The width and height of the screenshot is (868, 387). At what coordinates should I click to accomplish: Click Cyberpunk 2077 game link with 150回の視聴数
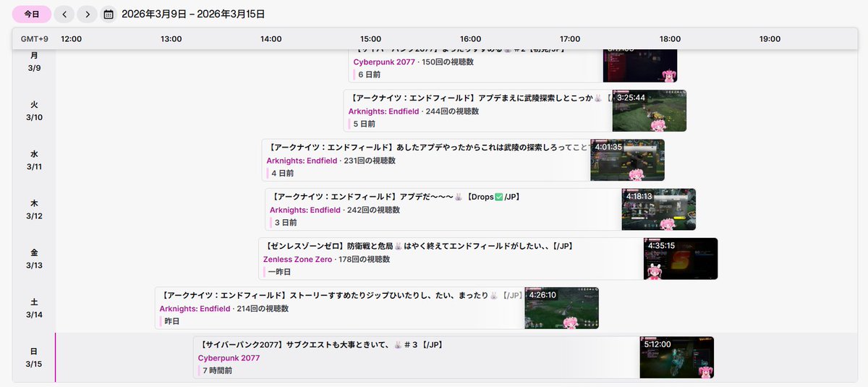384,62
